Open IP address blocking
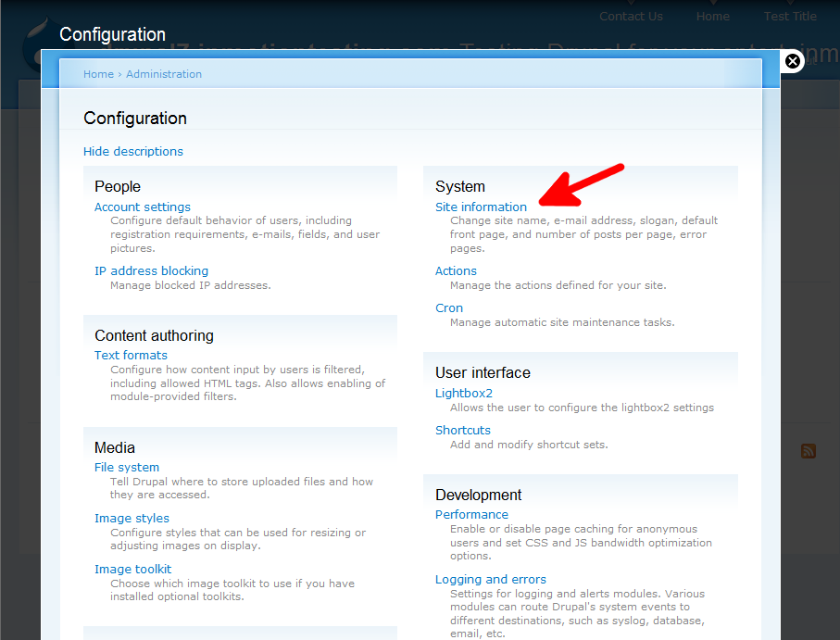The image size is (840, 640). tap(152, 271)
